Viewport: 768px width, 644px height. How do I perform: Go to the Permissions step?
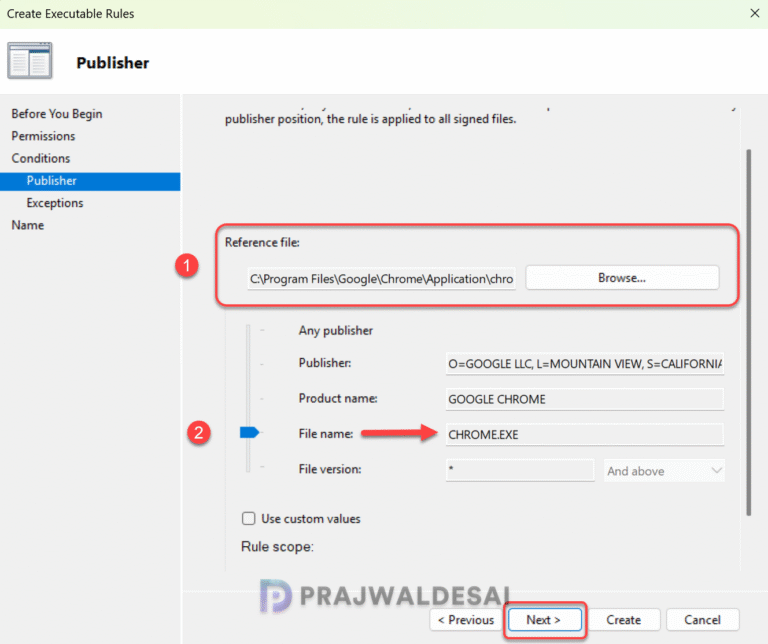click(43, 136)
